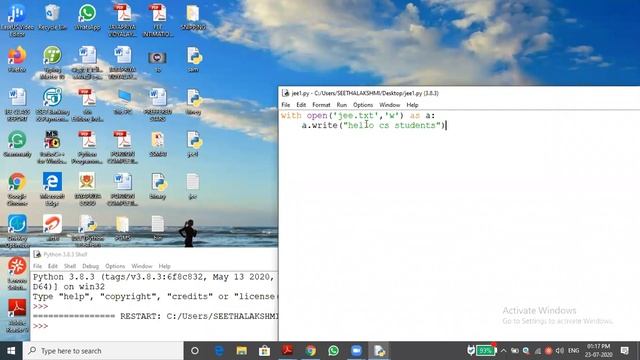Select the Firefox desktop shortcut
The width and height of the screenshot is (640, 360).
(x=17, y=60)
